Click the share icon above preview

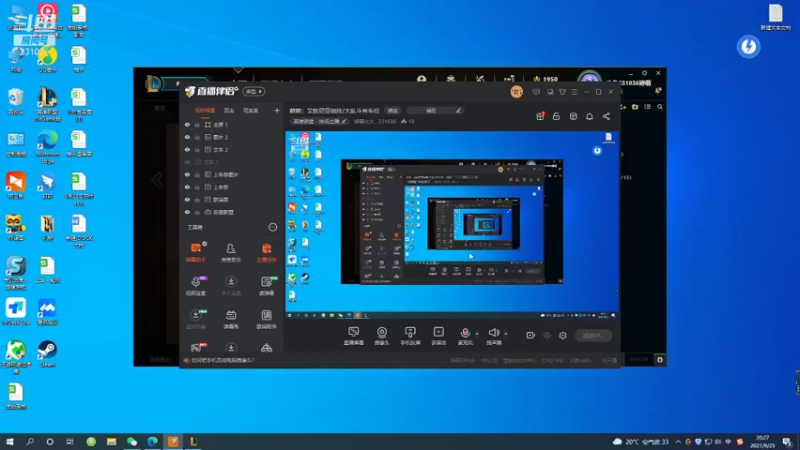[x=607, y=116]
